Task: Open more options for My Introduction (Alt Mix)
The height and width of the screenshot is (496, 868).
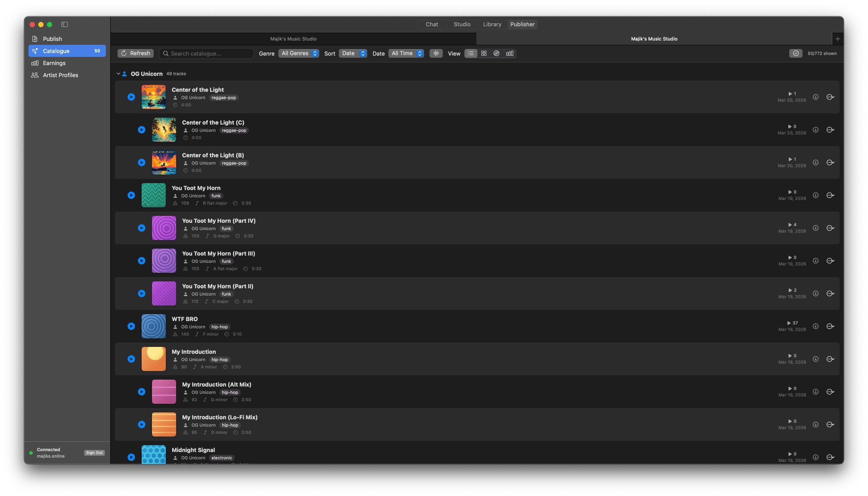Action: (831, 392)
